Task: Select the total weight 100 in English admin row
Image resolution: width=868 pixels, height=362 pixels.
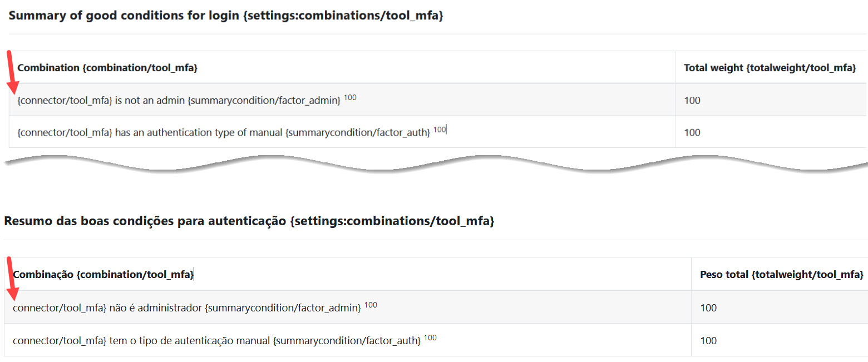Action: pyautogui.click(x=692, y=101)
